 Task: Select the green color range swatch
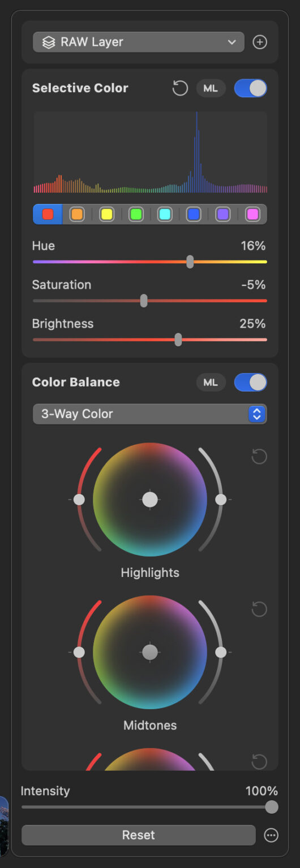[x=135, y=214]
